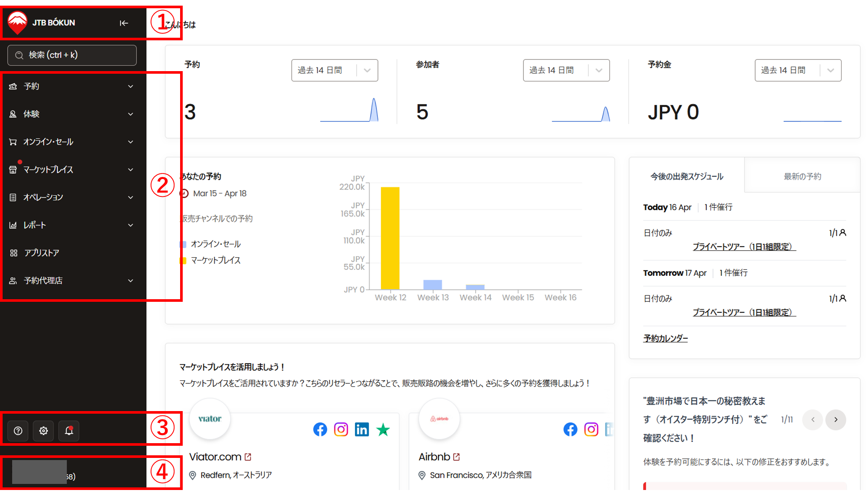The width and height of the screenshot is (868, 503).
Task: Go to next recommendation with the right arrow
Action: click(835, 419)
